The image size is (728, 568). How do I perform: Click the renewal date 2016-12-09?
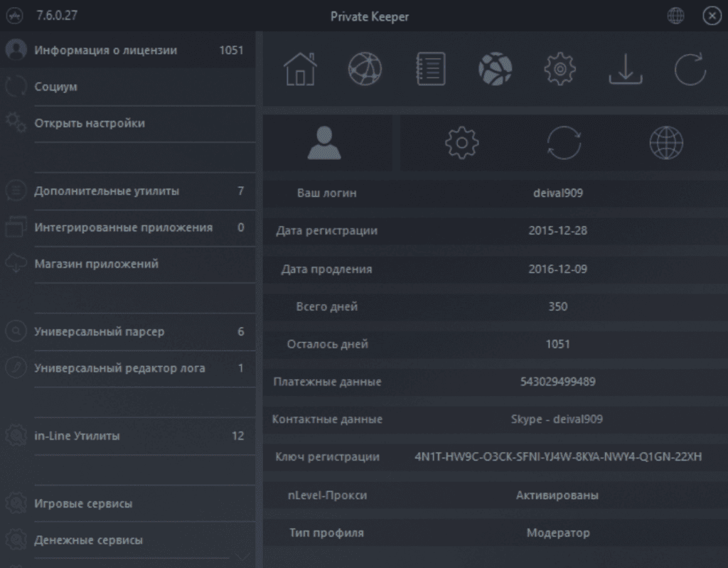tap(557, 269)
